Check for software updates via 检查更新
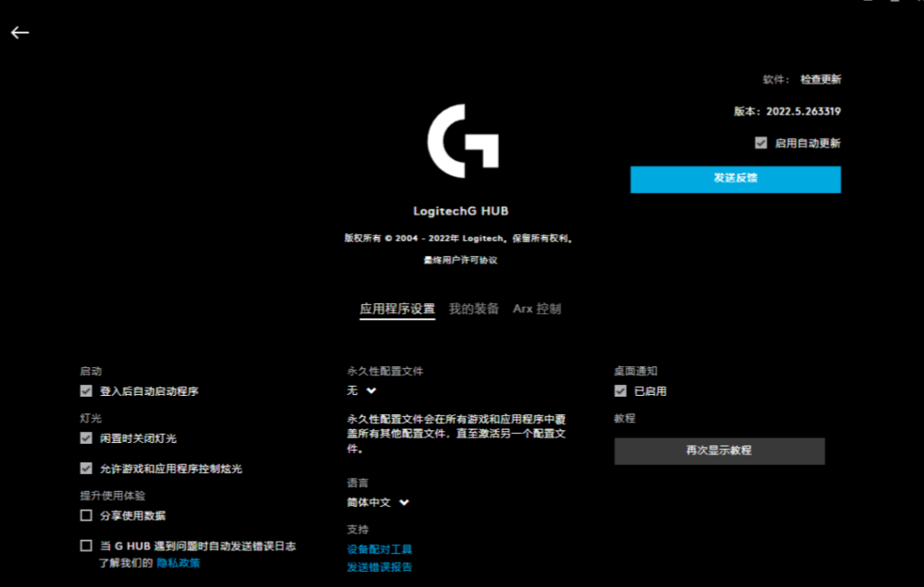 820,79
